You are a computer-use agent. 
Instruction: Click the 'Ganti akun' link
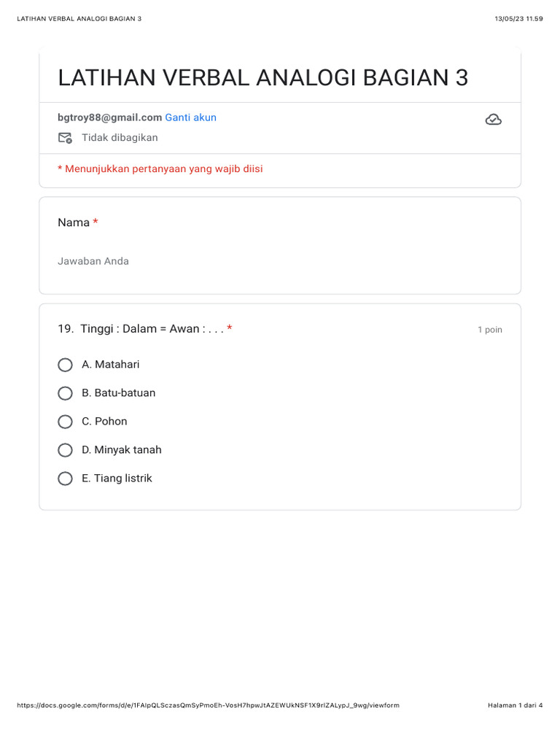click(x=190, y=117)
